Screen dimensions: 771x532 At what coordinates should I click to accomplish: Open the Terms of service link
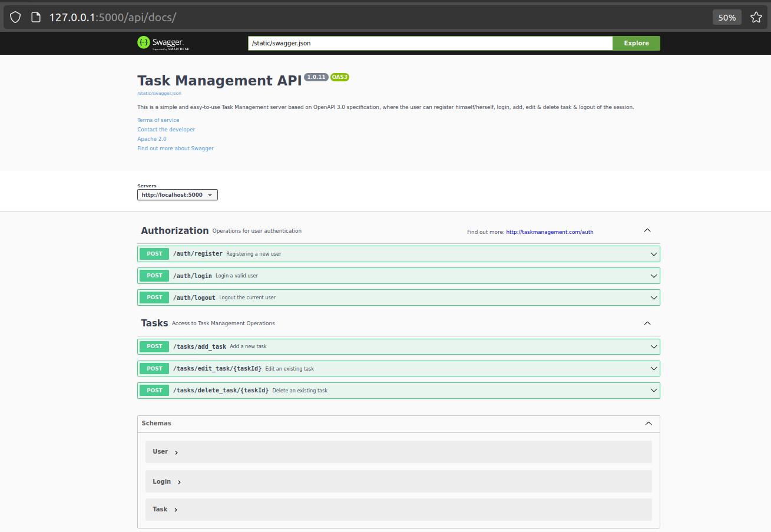(x=158, y=120)
